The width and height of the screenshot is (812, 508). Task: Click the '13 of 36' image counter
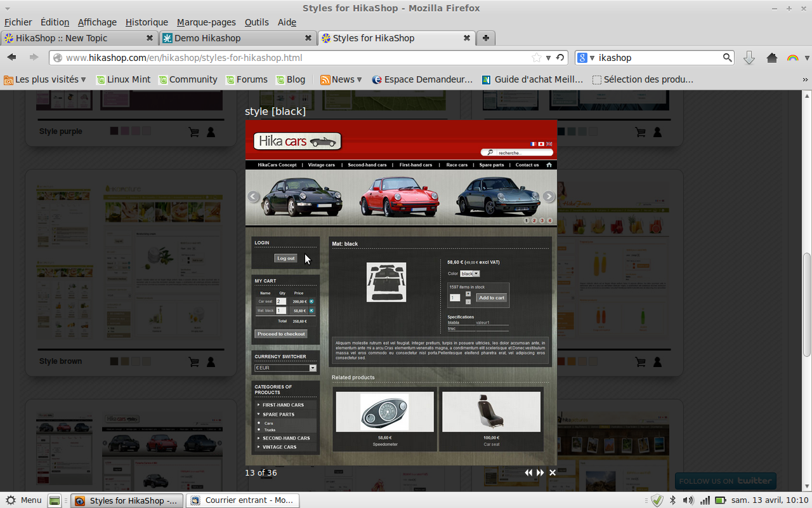coord(261,472)
